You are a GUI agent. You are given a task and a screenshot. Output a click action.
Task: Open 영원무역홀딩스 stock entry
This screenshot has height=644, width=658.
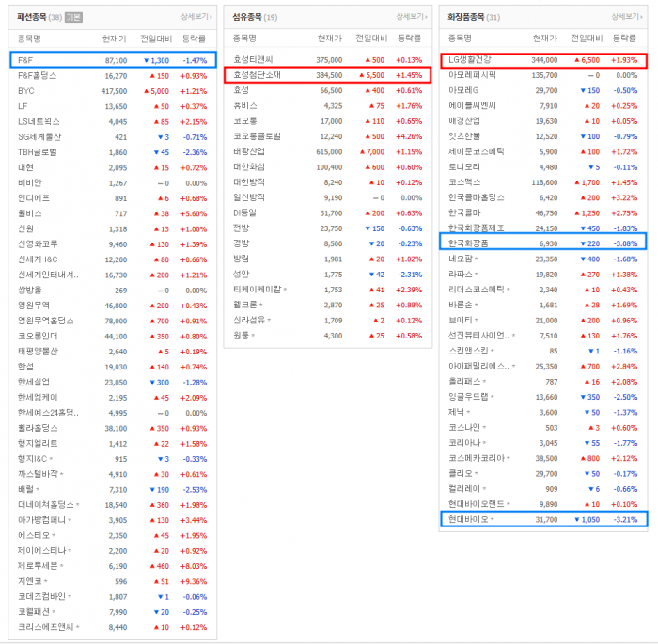(46, 321)
